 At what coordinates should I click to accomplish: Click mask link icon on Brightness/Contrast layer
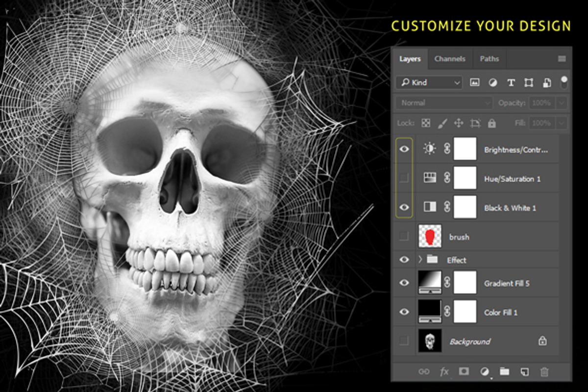[447, 149]
